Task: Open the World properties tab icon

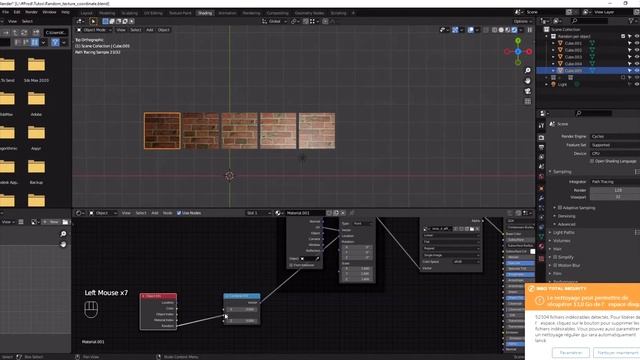Action: 541,177
